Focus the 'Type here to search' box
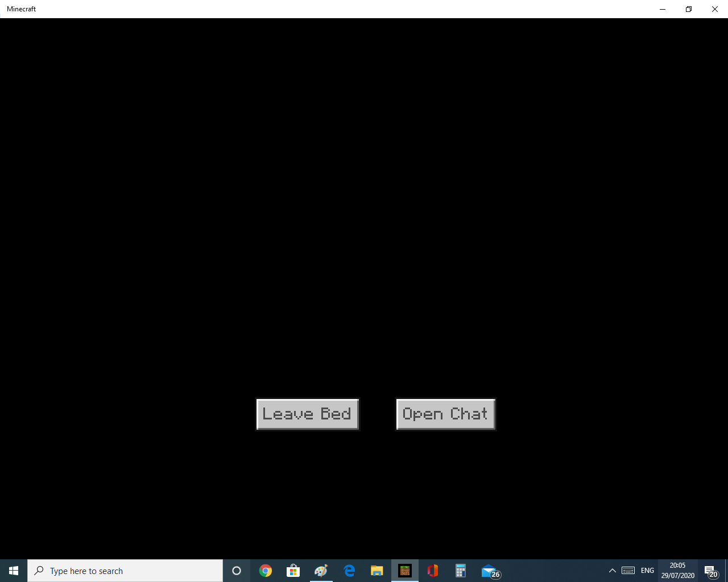Screen dimensions: 728x582 pyautogui.click(x=125, y=571)
